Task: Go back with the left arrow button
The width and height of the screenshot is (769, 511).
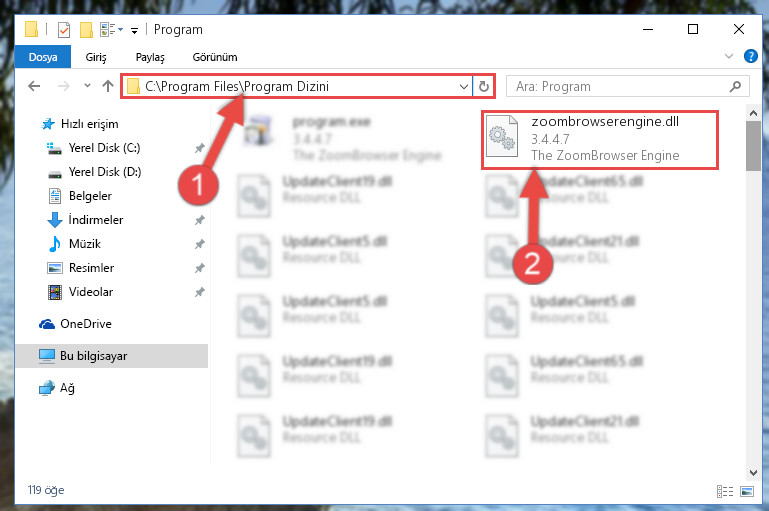Action: (x=34, y=86)
